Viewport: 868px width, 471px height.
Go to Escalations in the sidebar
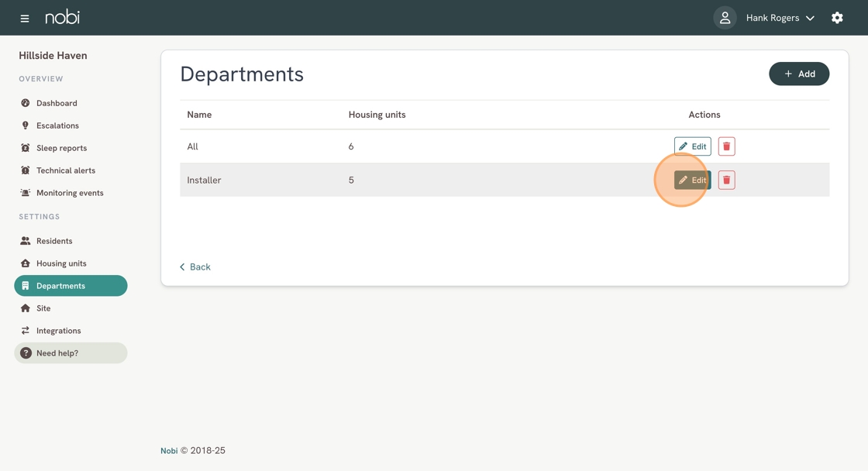coord(57,125)
